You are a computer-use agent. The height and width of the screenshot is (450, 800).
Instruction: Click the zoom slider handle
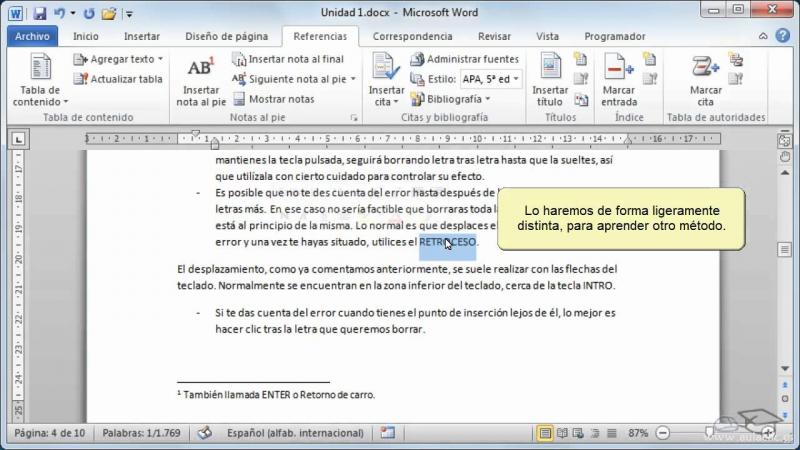(709, 433)
